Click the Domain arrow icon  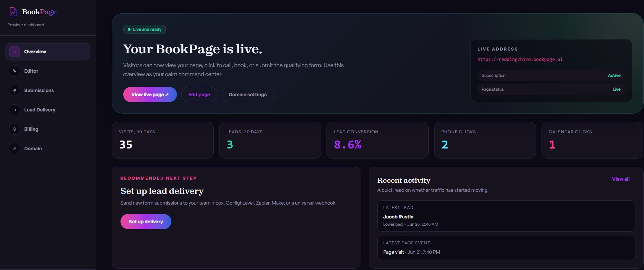15,148
